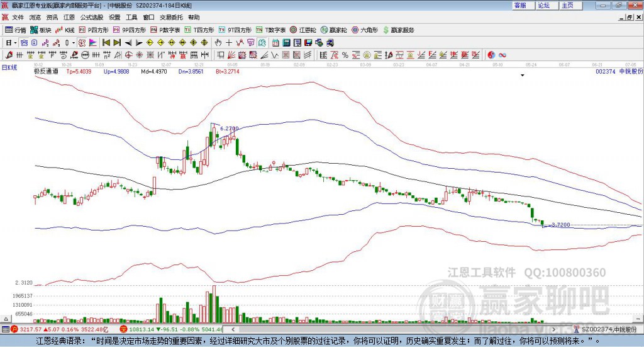
Task: Click the black left arrow icon
Action: tap(128, 43)
